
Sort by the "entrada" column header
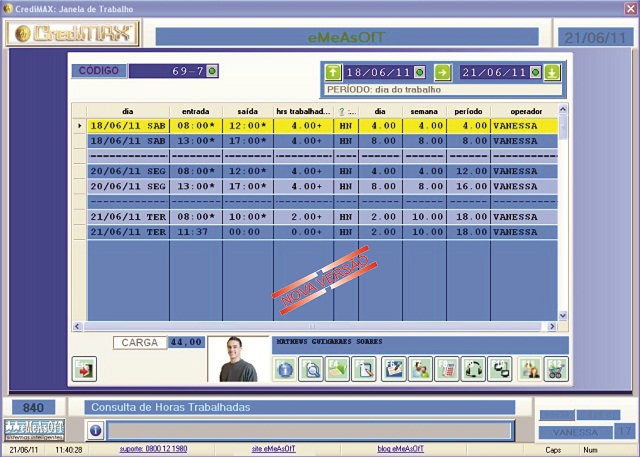click(195, 111)
